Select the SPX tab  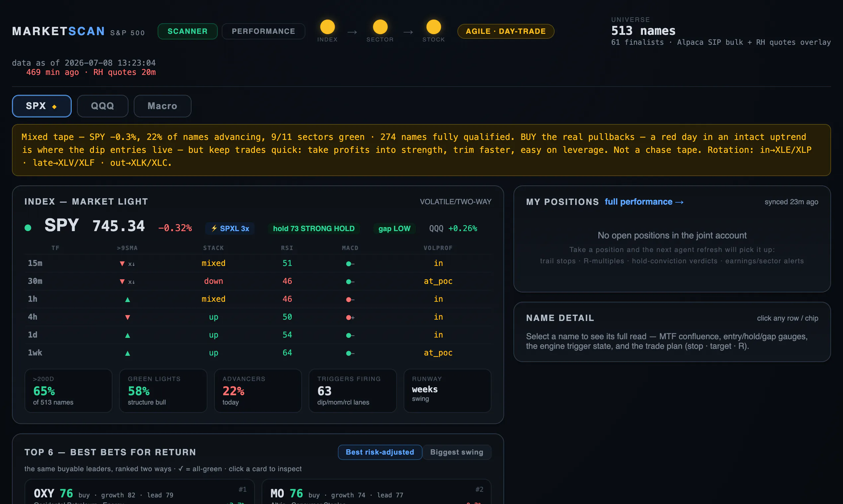click(42, 106)
